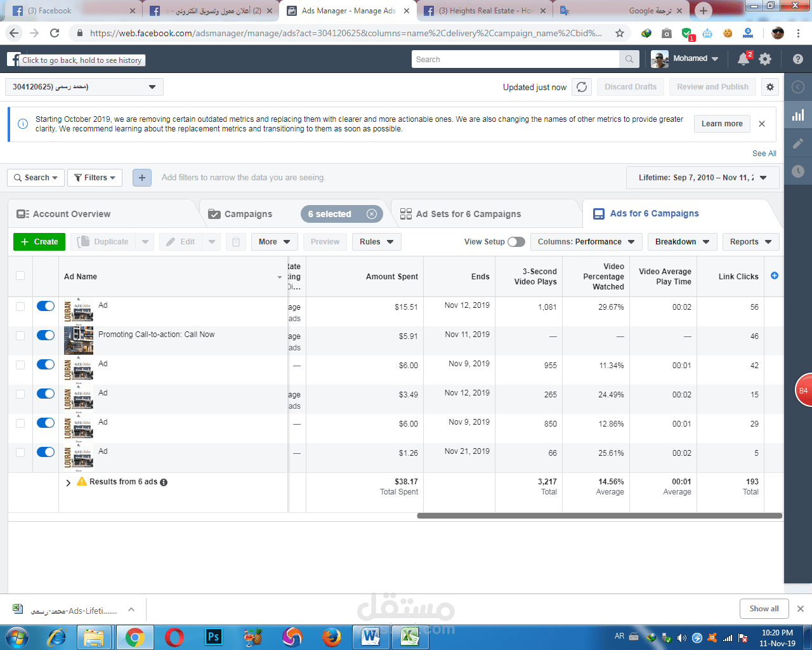Click the refresh icon next to Updated just now
Screen dimensions: 812x650
click(x=582, y=87)
